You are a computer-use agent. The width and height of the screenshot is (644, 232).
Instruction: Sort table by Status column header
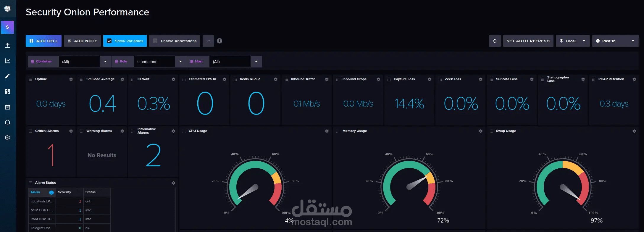pyautogui.click(x=97, y=192)
